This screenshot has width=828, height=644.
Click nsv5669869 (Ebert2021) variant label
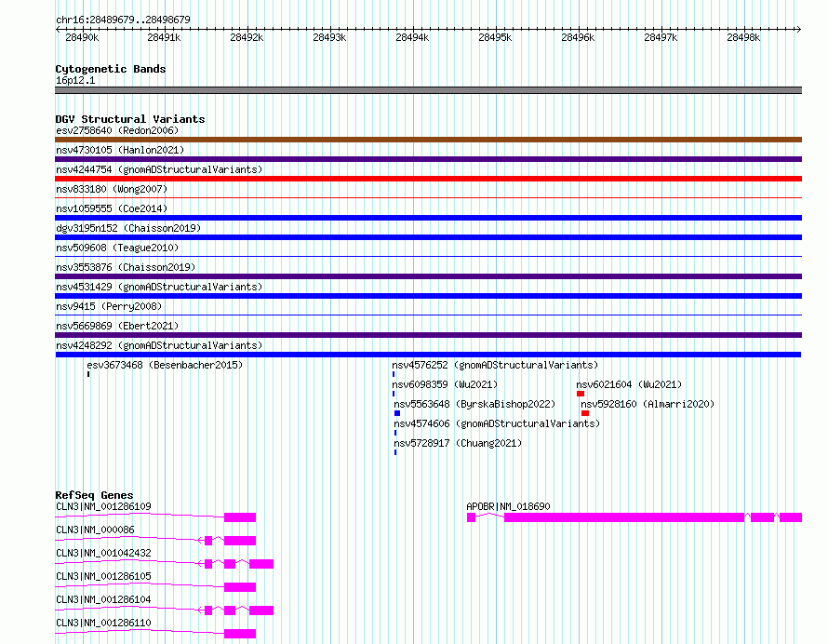coord(117,326)
